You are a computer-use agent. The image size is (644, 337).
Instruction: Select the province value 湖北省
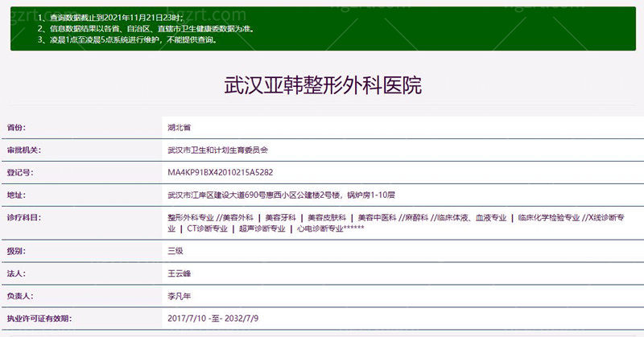click(179, 127)
